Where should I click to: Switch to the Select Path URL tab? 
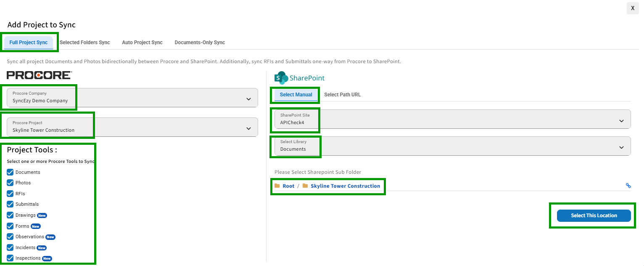point(343,95)
